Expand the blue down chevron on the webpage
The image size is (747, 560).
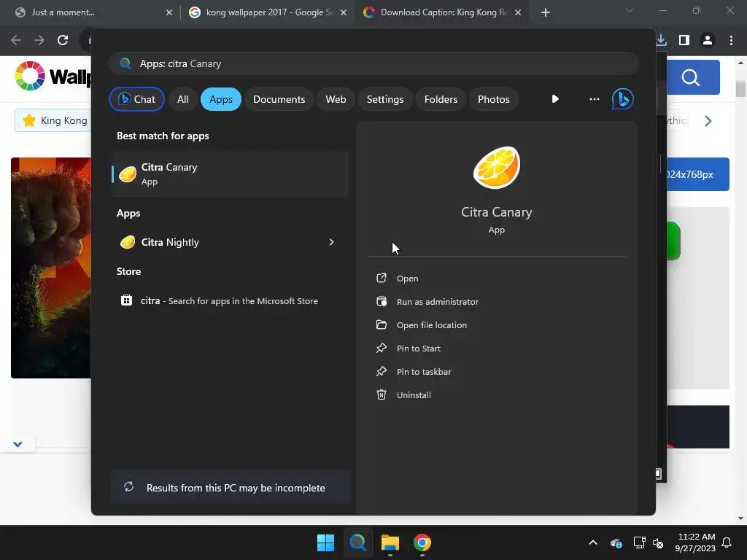pos(18,444)
